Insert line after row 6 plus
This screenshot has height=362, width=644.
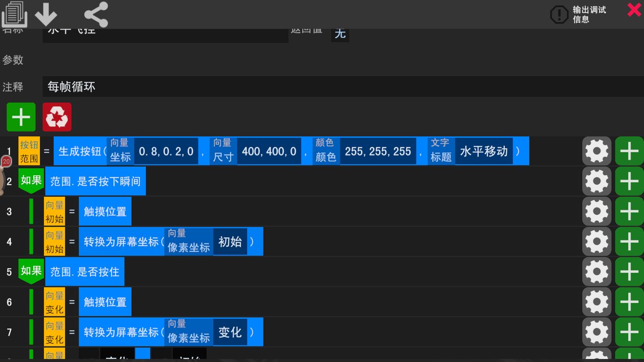pos(629,302)
